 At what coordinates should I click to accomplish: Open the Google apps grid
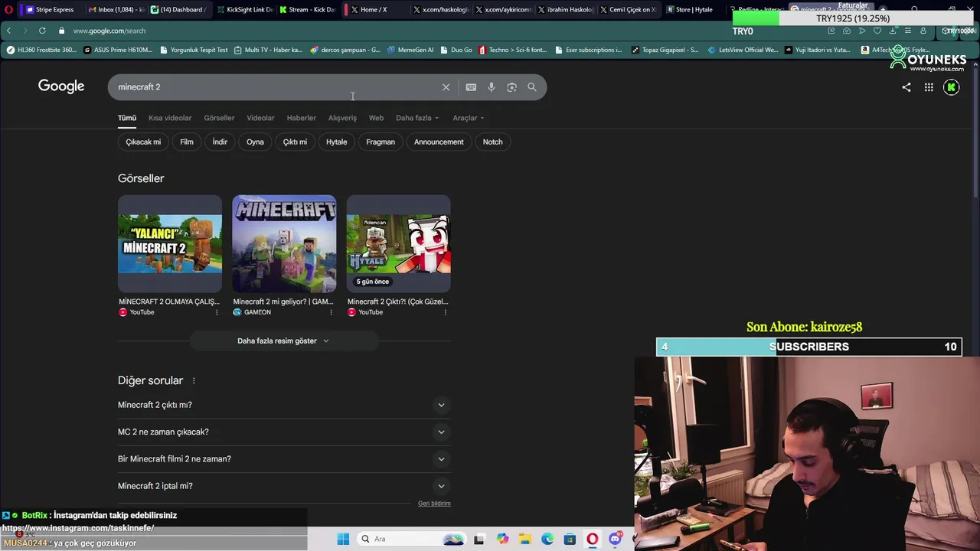tap(929, 87)
